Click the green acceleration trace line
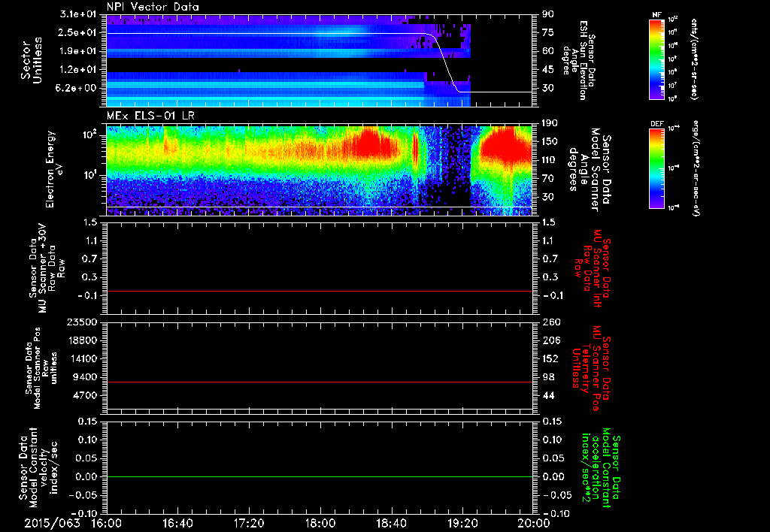This screenshot has height=532, width=770. (x=320, y=476)
